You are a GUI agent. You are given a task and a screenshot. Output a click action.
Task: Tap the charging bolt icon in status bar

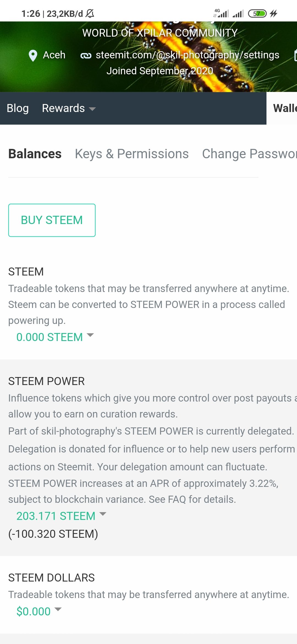[274, 13]
